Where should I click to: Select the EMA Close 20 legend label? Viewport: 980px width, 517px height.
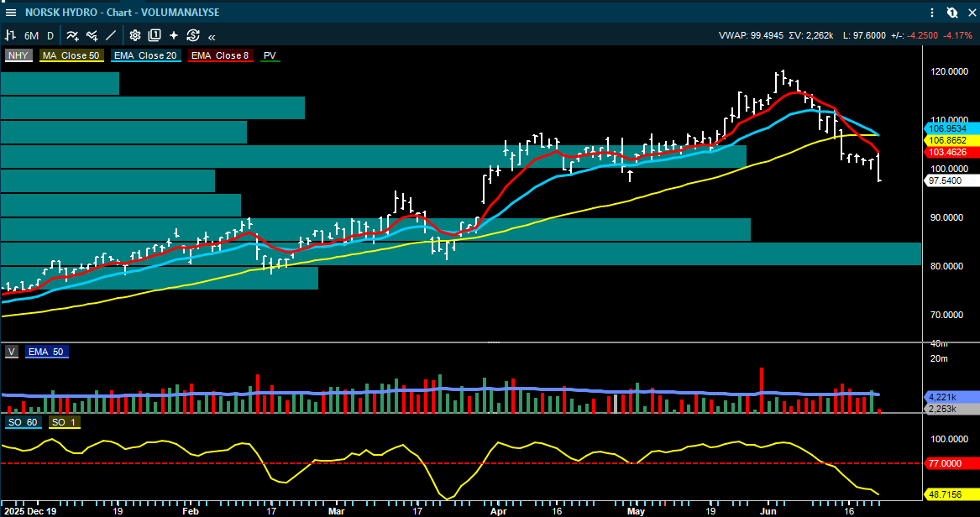145,55
